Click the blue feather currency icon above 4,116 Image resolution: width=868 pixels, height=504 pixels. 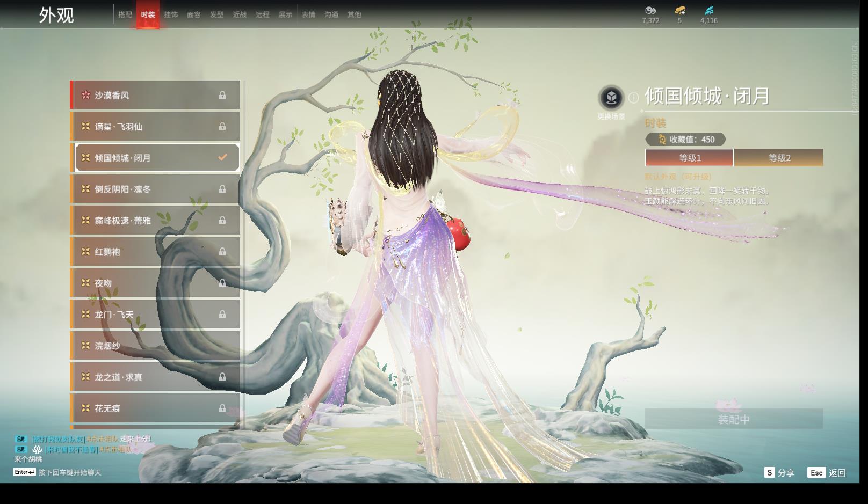click(x=709, y=10)
